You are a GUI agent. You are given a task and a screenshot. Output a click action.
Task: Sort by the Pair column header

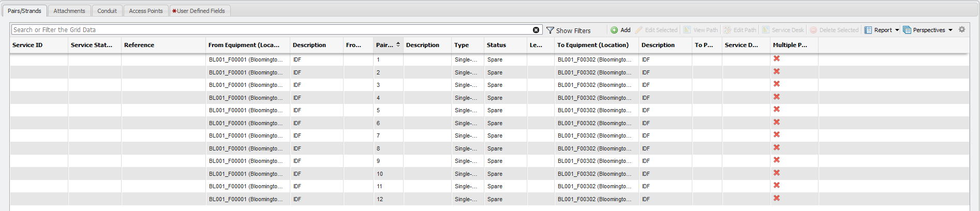tap(384, 45)
